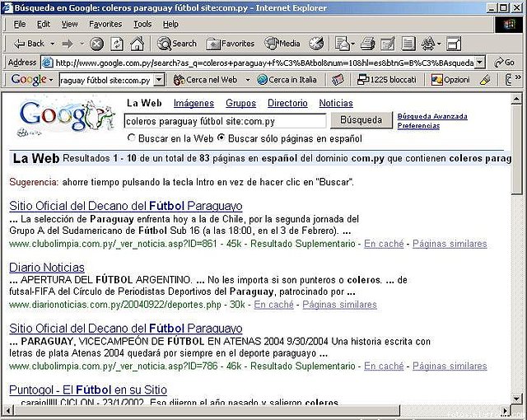Select the Buscar en la Web radio button

coord(132,138)
